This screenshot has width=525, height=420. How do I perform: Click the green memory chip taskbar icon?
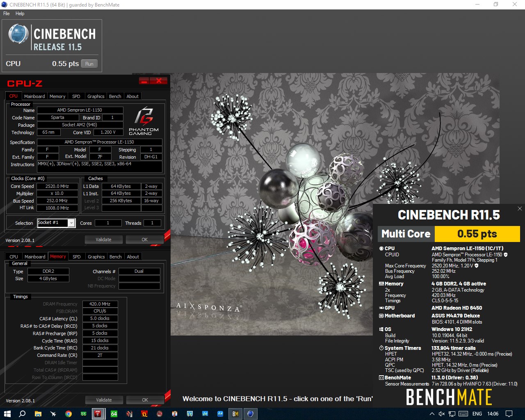pos(84,414)
